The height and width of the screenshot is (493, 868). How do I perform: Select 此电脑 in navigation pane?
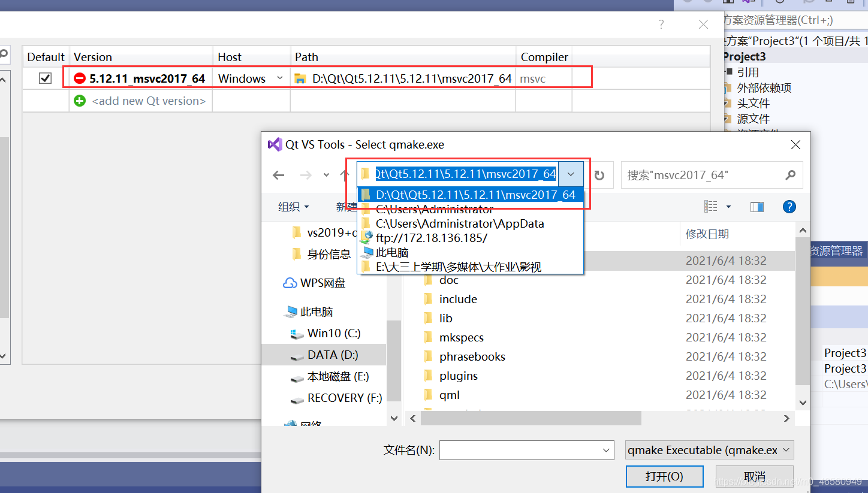click(x=309, y=311)
